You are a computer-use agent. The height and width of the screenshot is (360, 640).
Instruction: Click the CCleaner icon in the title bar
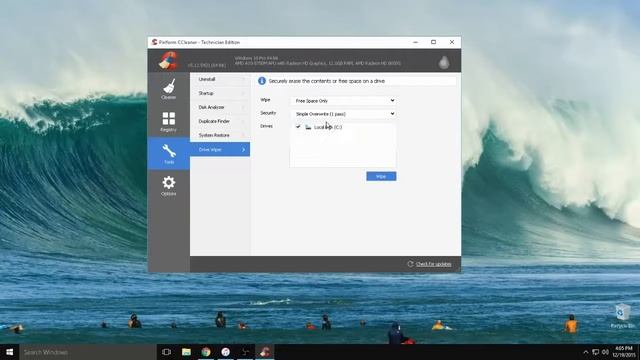(154, 42)
